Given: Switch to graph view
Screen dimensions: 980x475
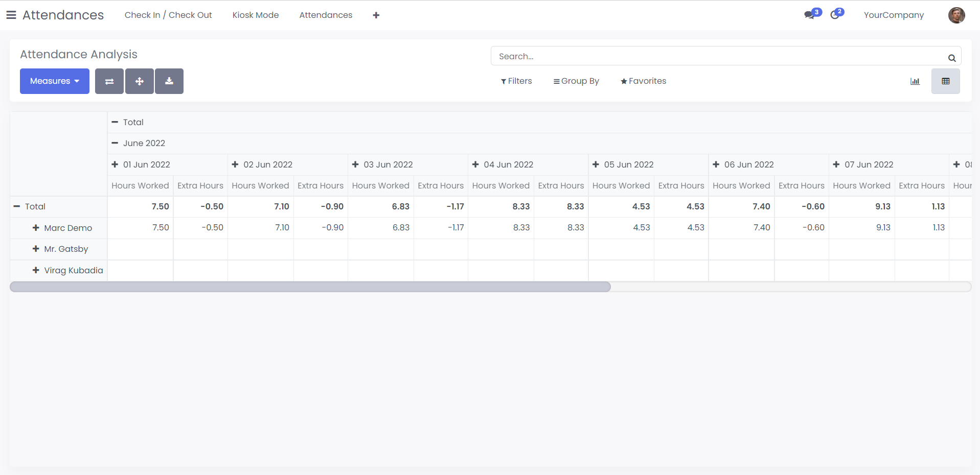Looking at the screenshot, I should tap(915, 81).
